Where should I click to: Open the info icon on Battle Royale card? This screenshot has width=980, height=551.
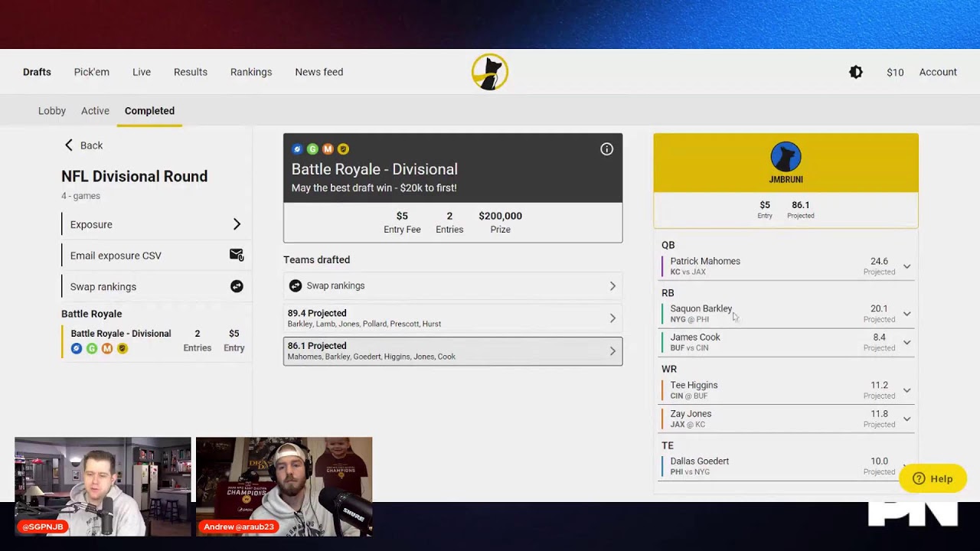tap(606, 149)
